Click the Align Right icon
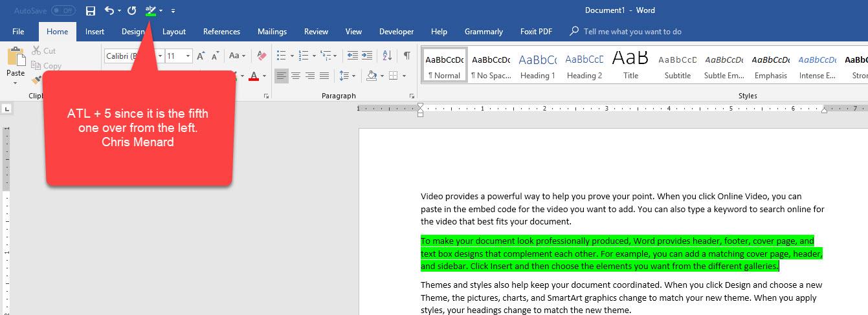868x315 pixels. click(x=310, y=76)
